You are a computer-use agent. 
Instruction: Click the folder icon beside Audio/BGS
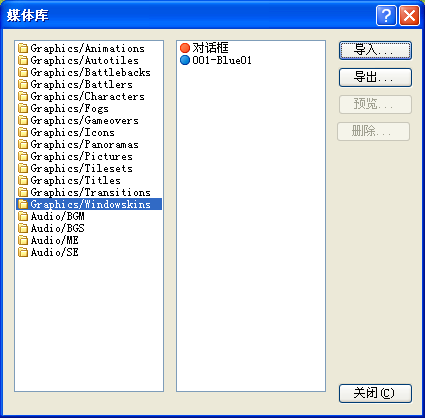point(23,228)
